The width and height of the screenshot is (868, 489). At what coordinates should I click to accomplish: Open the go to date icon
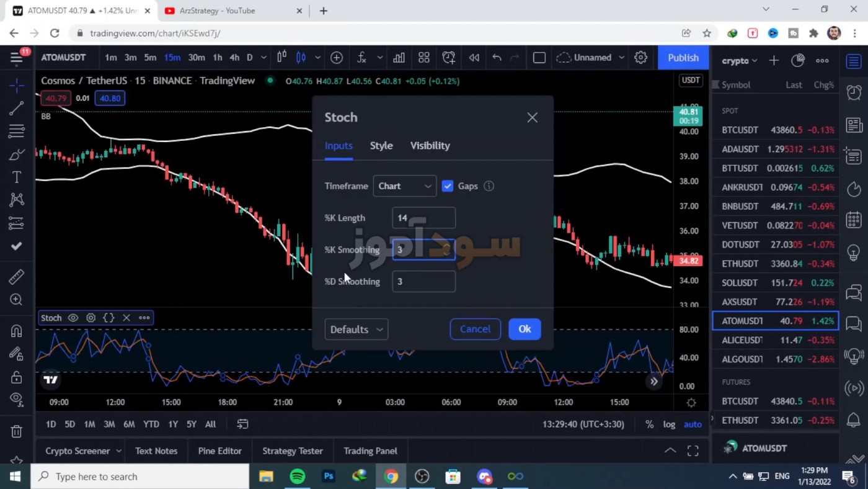[242, 424]
